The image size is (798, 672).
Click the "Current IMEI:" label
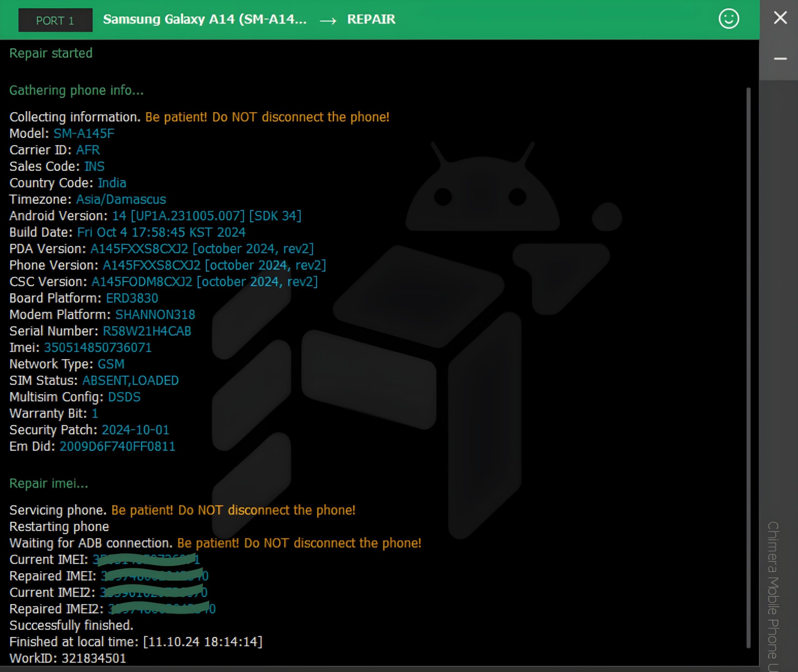coord(49,559)
